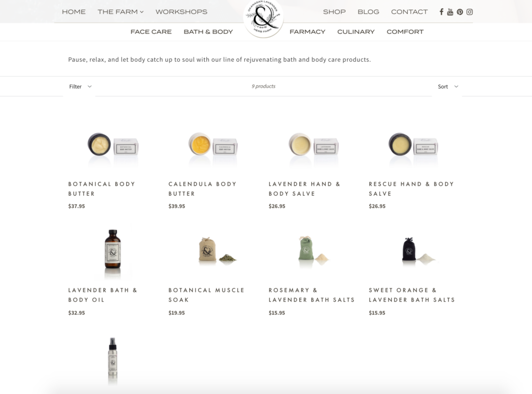The height and width of the screenshot is (394, 532).
Task: Click Rosemary & Lavender Bath Salts title
Action: (312, 295)
